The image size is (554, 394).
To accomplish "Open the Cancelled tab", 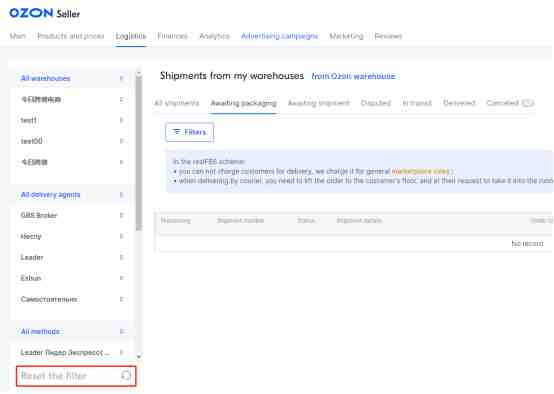I will (x=502, y=103).
